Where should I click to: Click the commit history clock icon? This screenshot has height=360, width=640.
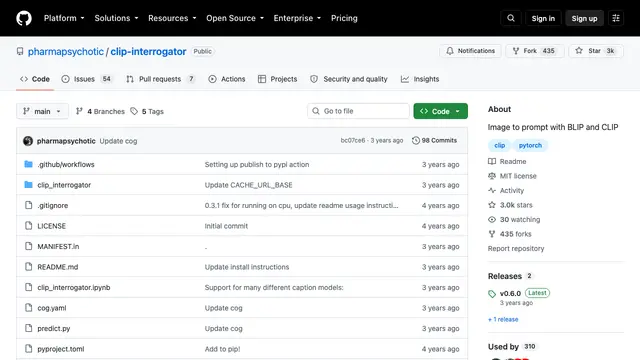point(416,140)
